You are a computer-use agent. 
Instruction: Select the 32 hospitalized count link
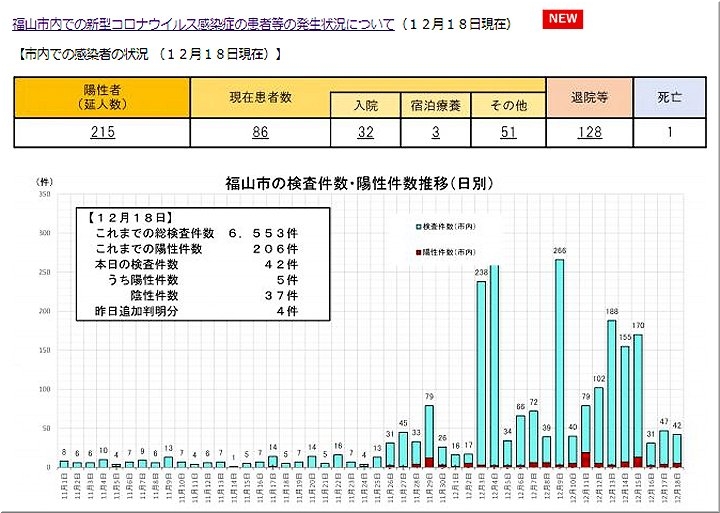coord(366,131)
